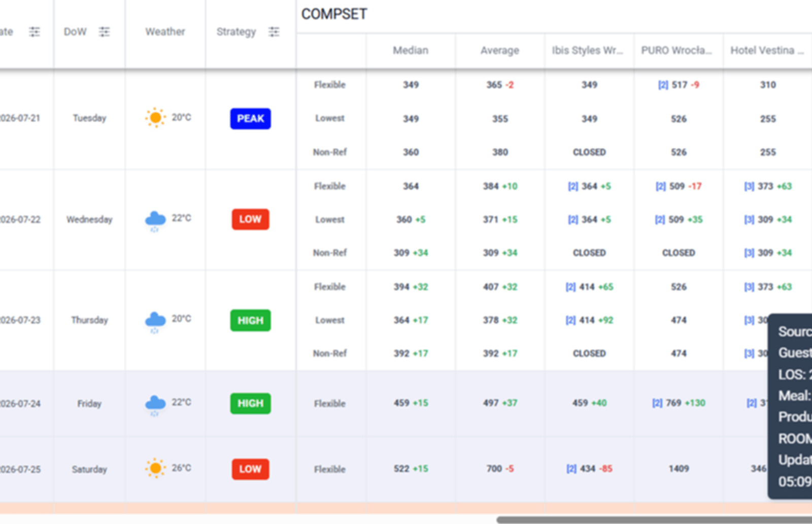Image resolution: width=812 pixels, height=524 pixels.
Task: Select the Median column header
Action: [x=411, y=50]
